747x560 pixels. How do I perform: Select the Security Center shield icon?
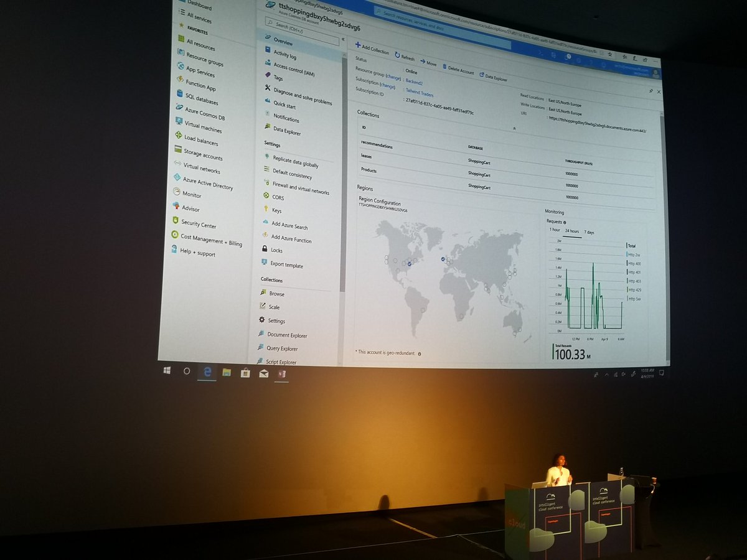click(x=176, y=221)
